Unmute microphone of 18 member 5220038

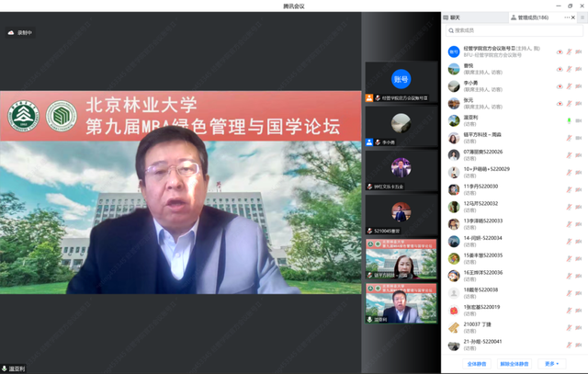[569, 293]
